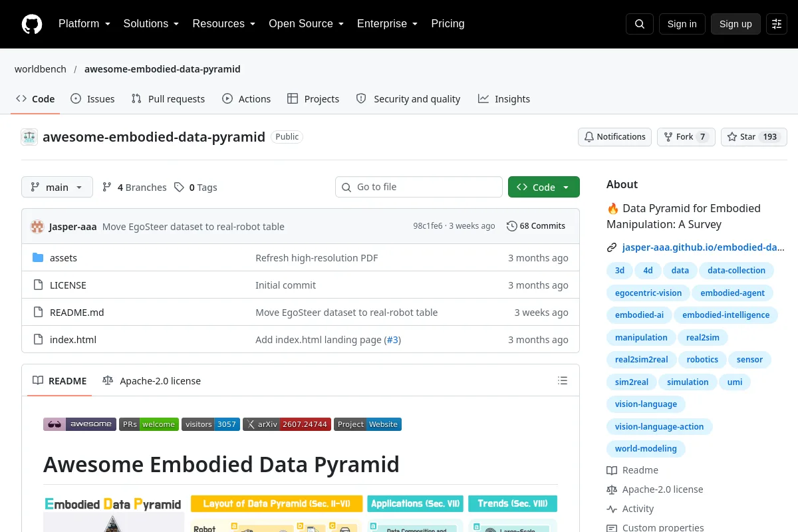Select the README tab in file viewer
Viewport: 798px width, 532px height.
(x=60, y=381)
